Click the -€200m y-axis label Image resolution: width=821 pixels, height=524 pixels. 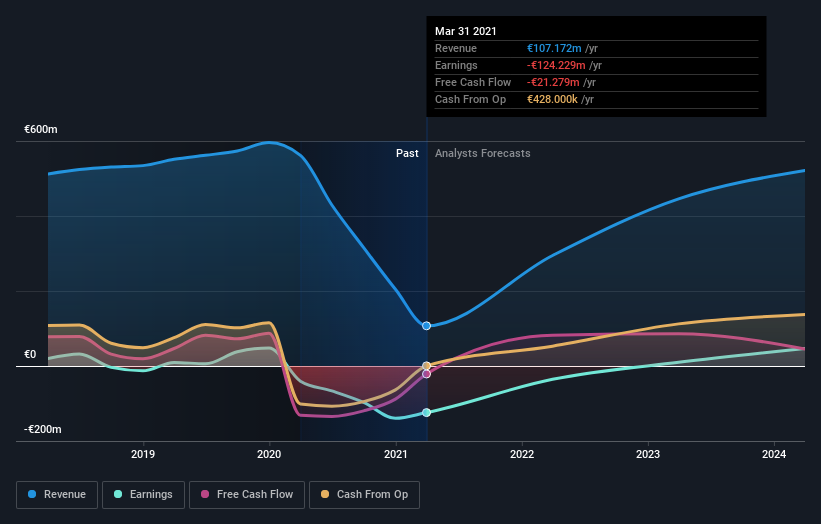tap(42, 429)
